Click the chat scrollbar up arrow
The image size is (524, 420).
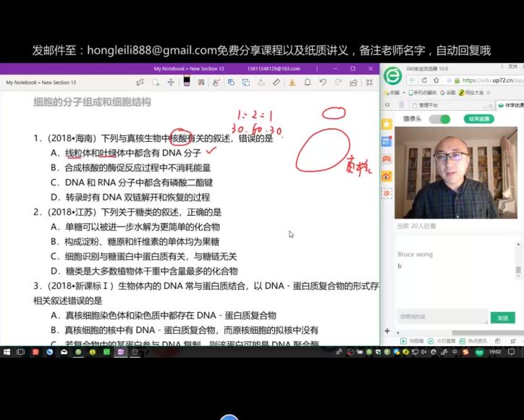[x=518, y=245]
